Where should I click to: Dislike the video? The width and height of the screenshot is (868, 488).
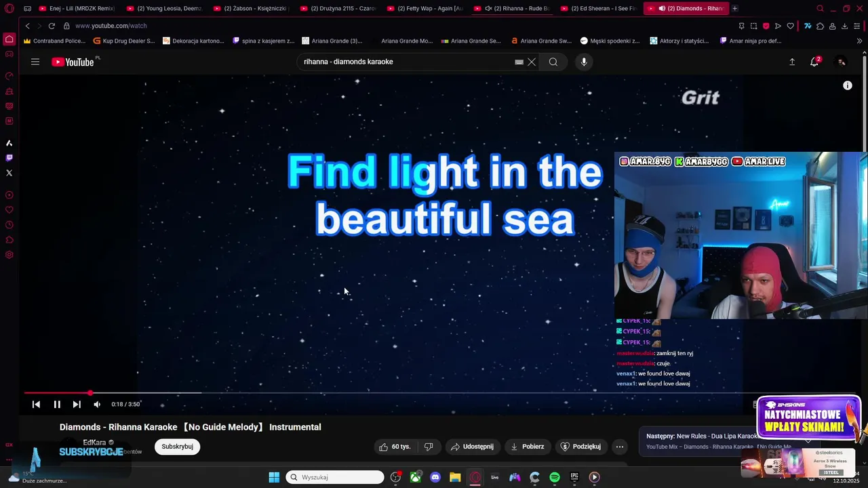429,447
